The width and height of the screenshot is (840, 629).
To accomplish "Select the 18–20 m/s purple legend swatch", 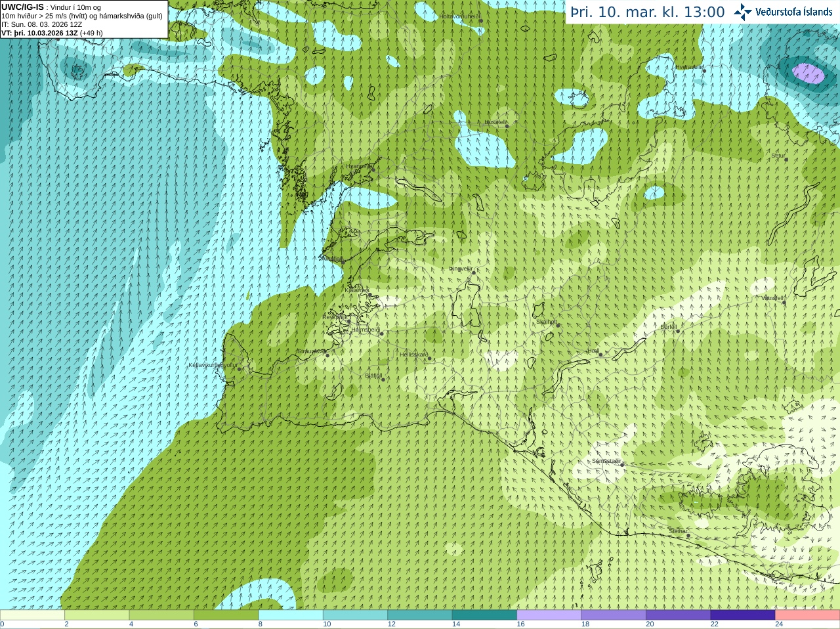I will pos(614,615).
